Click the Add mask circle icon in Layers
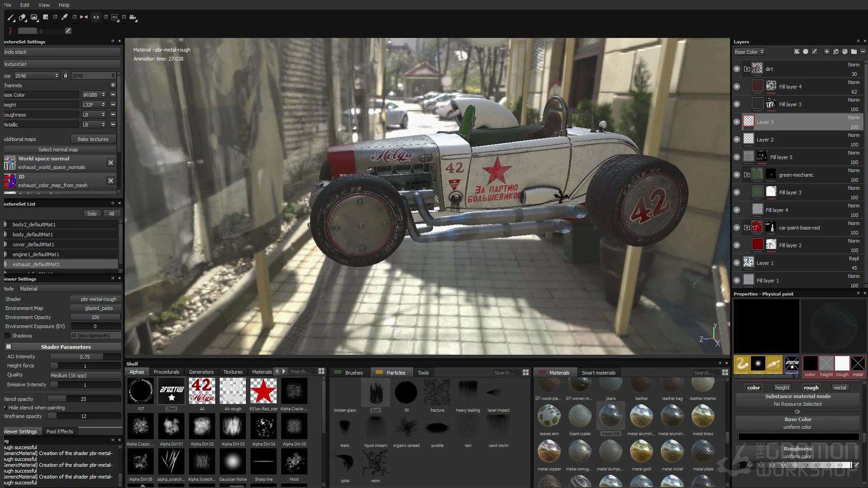Screen dimensions: 868x488 point(806,52)
